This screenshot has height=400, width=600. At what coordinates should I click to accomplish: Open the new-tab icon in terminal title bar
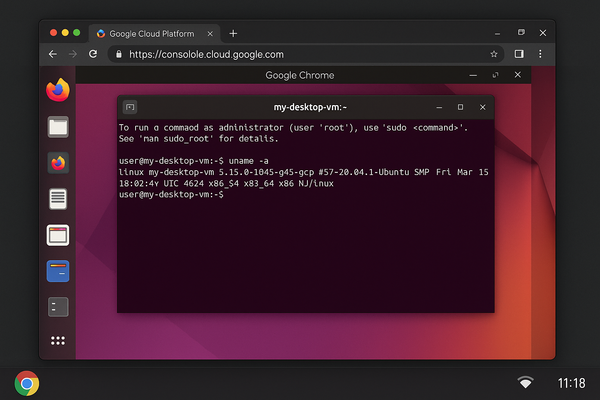[130, 107]
